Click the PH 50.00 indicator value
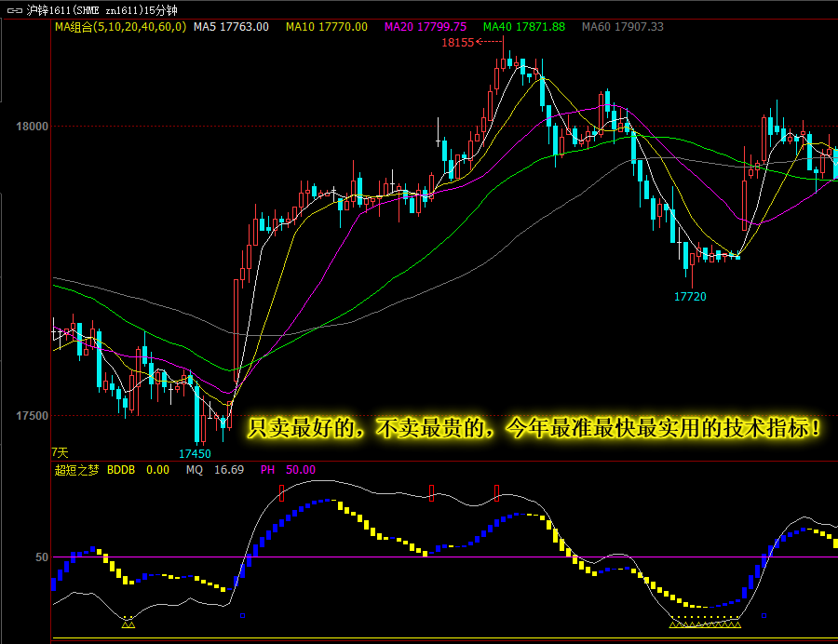 click(x=288, y=470)
